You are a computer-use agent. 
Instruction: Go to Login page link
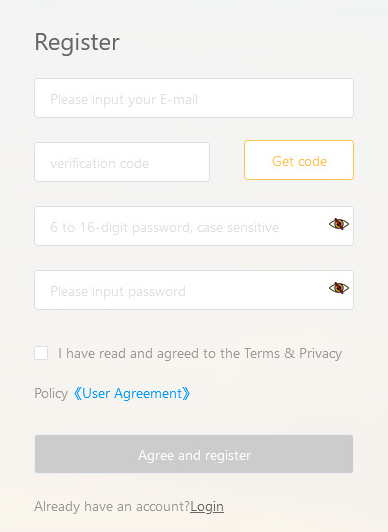tap(207, 507)
